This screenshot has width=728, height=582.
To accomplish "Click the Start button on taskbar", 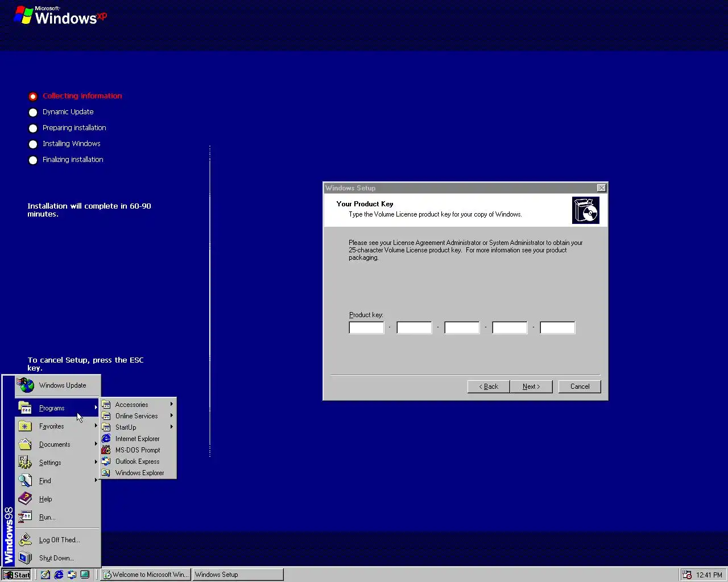I will click(x=16, y=575).
